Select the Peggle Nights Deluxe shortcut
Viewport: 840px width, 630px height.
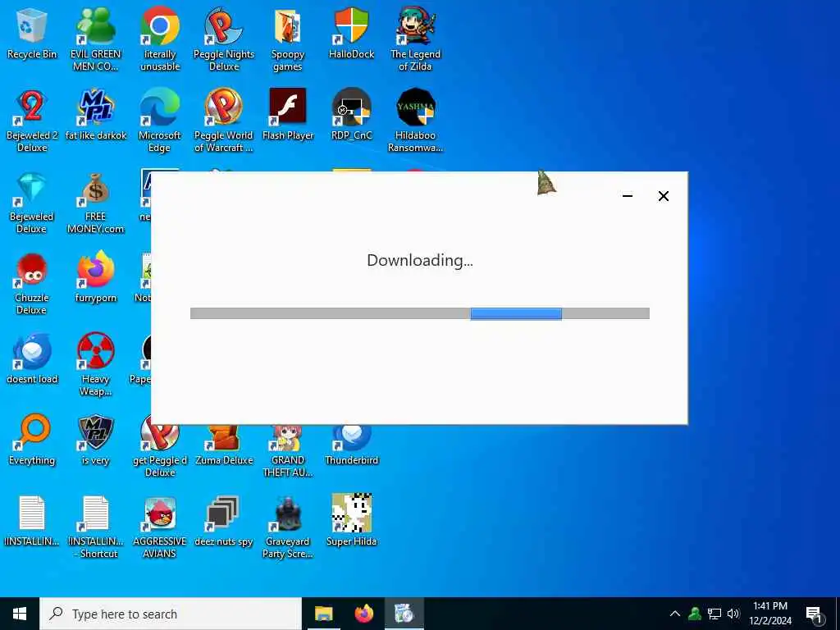pos(224,39)
